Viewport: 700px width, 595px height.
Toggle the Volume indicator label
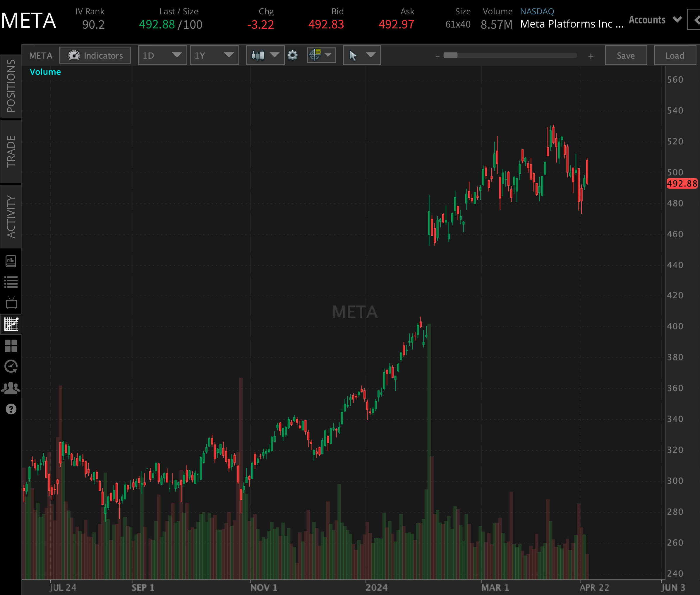pos(45,71)
